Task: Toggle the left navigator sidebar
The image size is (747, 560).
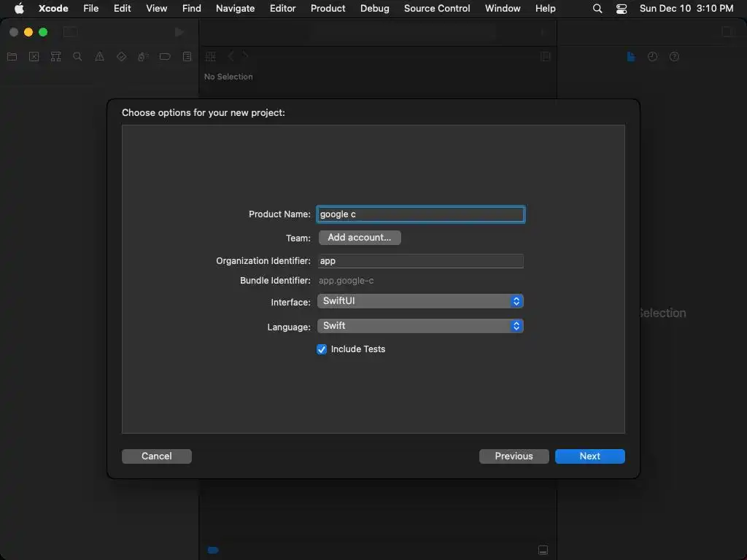Action: click(70, 32)
